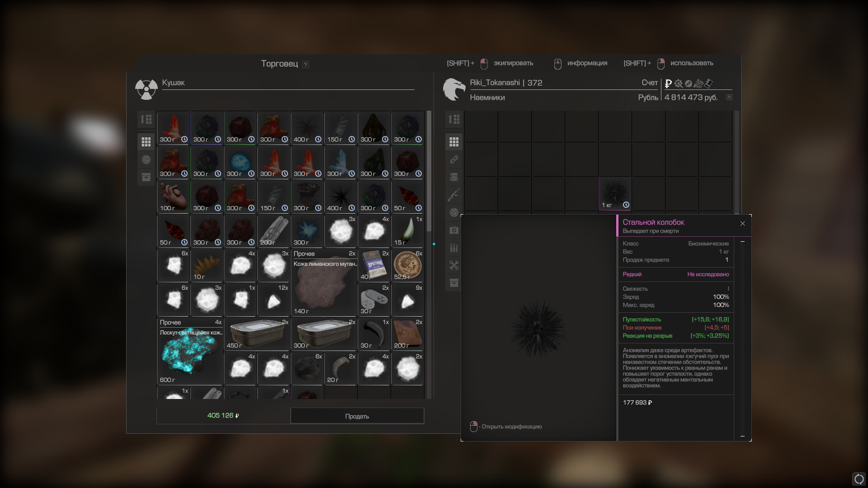Select the player's rifle weapons filter
Image resolution: width=868 pixels, height=488 pixels.
coord(454,195)
